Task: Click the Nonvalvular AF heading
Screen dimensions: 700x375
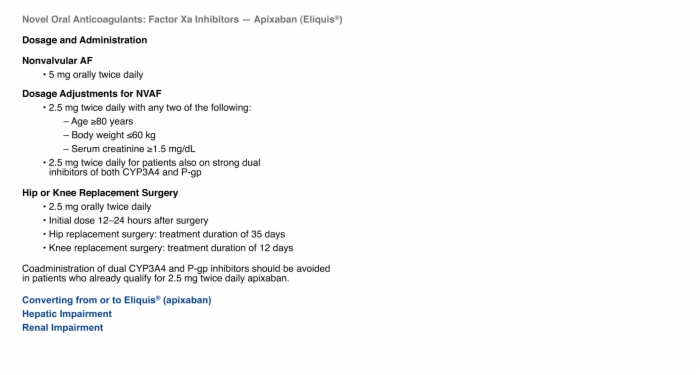Action: 57,61
